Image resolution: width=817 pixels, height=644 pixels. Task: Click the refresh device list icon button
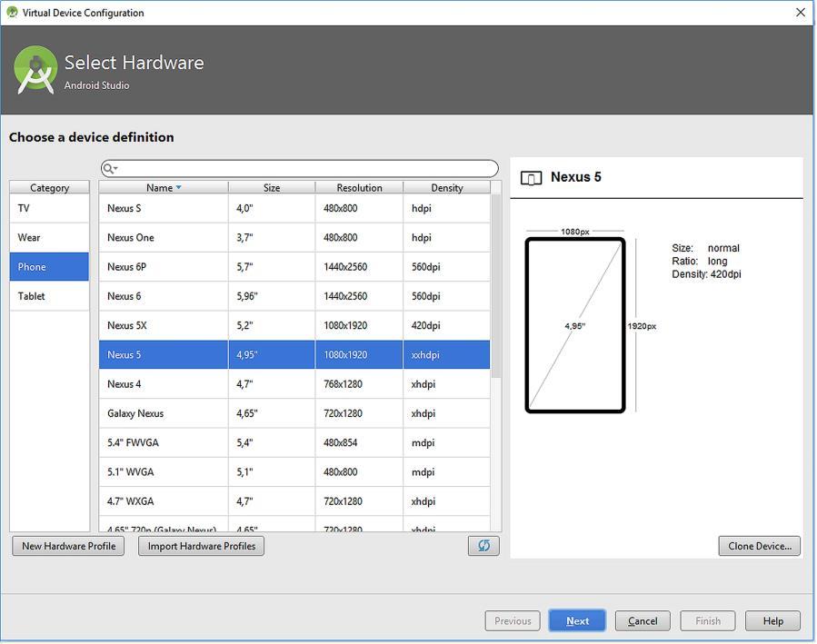click(483, 546)
